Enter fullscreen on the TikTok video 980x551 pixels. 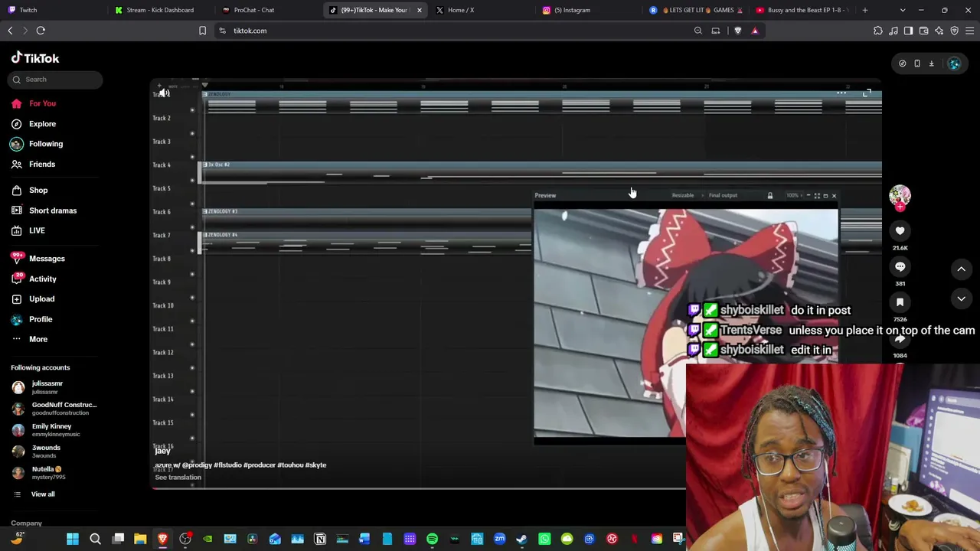point(867,93)
